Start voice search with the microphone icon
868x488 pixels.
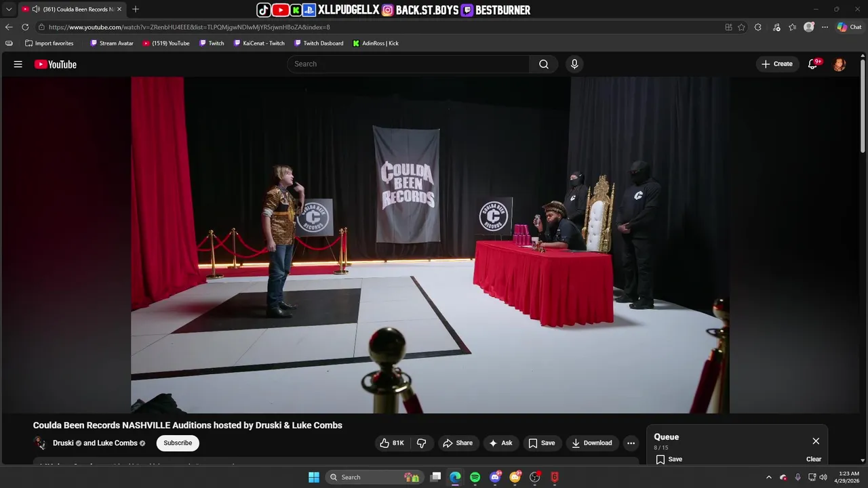(x=574, y=64)
